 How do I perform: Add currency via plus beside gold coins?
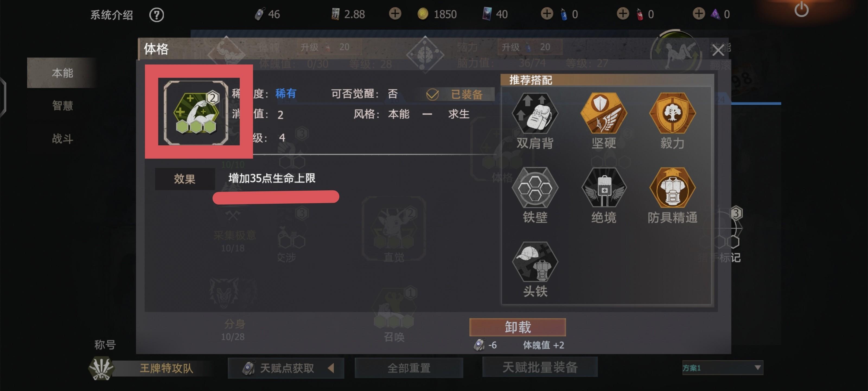pos(395,14)
